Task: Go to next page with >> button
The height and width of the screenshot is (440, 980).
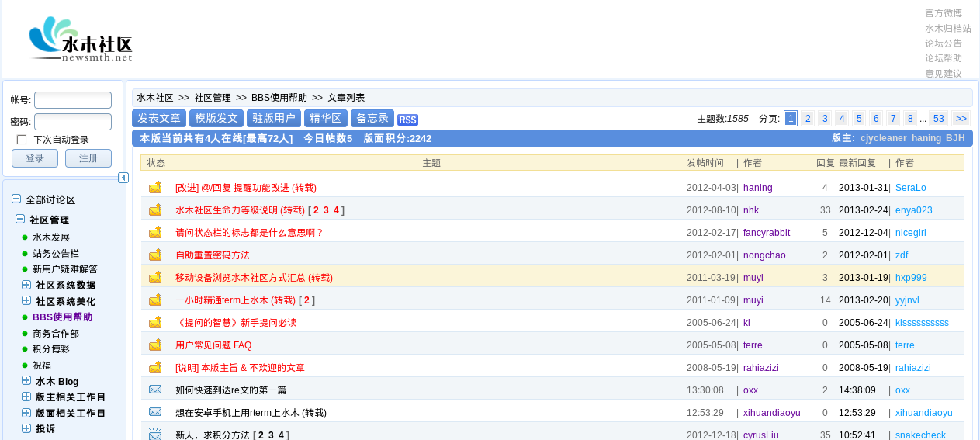Action: (x=961, y=119)
